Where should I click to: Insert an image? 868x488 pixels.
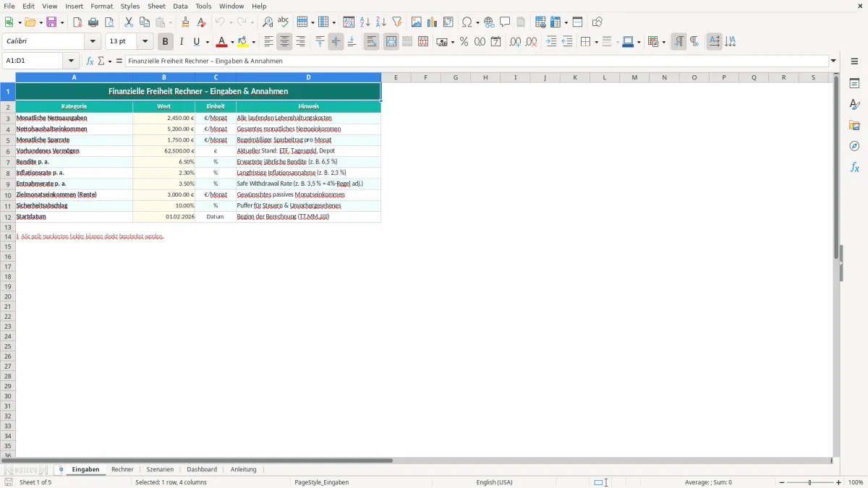click(x=416, y=22)
